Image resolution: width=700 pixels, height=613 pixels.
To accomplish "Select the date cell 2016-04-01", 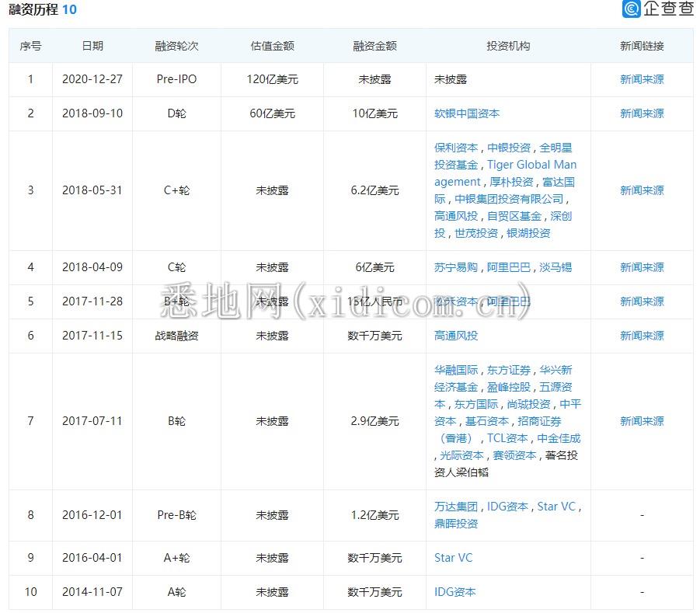I will pyautogui.click(x=92, y=558).
